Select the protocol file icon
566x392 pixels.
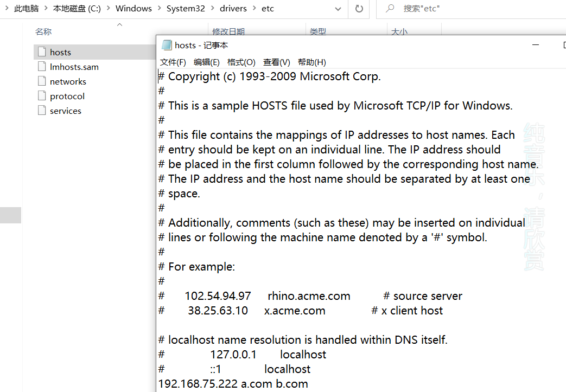point(42,96)
